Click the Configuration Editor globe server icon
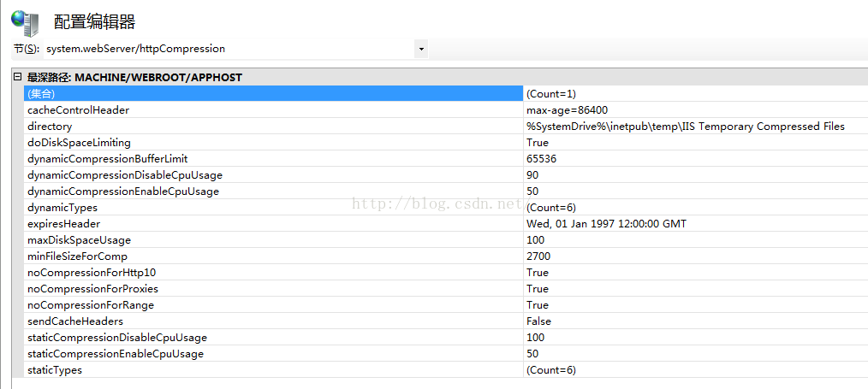The height and width of the screenshot is (389, 868). point(26,22)
